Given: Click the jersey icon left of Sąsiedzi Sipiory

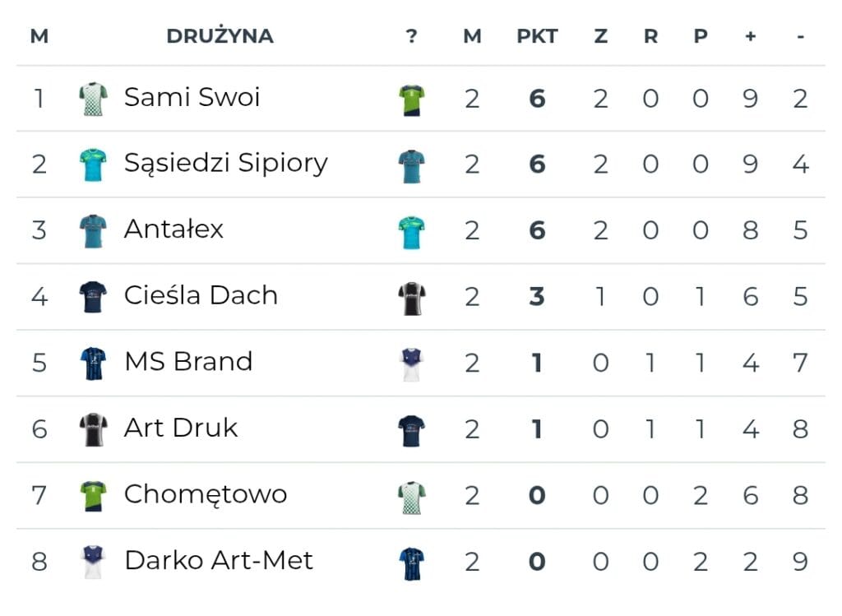Looking at the screenshot, I should pyautogui.click(x=93, y=164).
